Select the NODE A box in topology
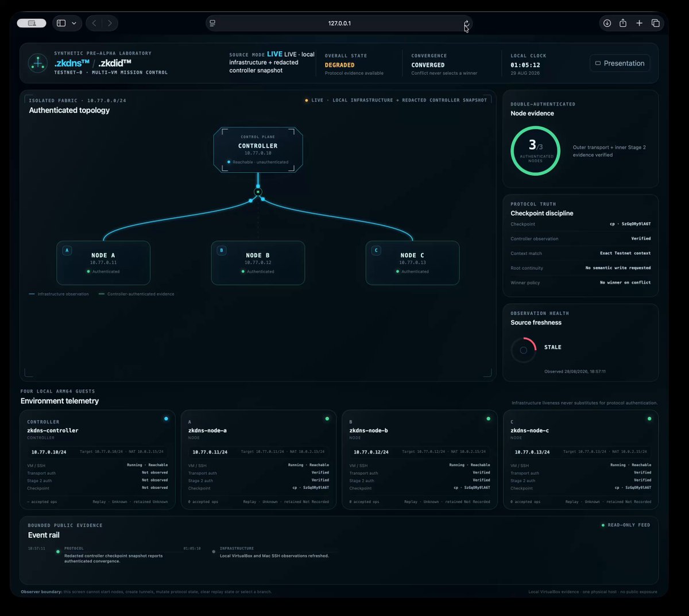The width and height of the screenshot is (689, 616). [103, 263]
